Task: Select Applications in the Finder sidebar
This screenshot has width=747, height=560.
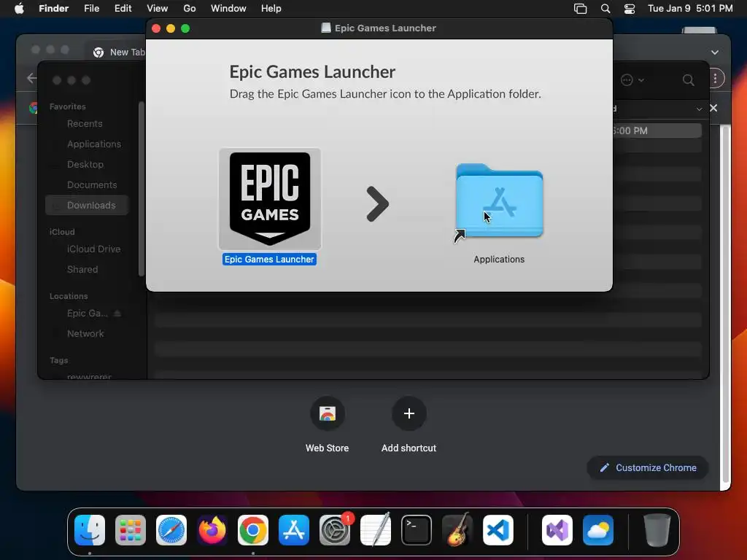Action: pyautogui.click(x=94, y=144)
